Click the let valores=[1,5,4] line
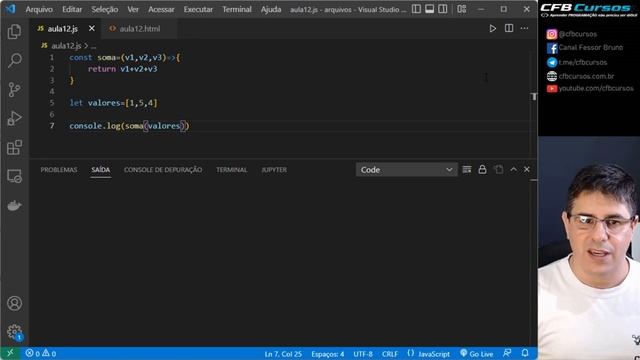640x360 pixels. point(113,103)
